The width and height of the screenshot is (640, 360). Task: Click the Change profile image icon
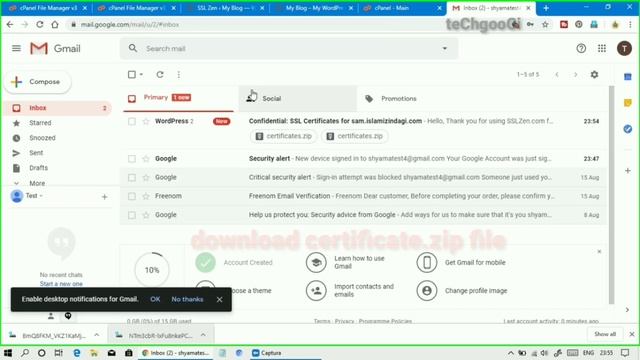(427, 291)
